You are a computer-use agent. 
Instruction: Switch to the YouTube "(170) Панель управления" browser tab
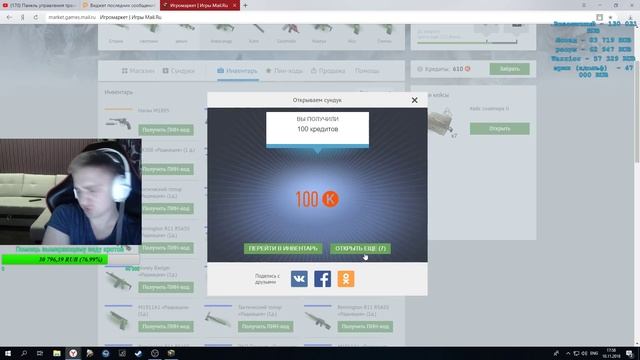click(39, 5)
